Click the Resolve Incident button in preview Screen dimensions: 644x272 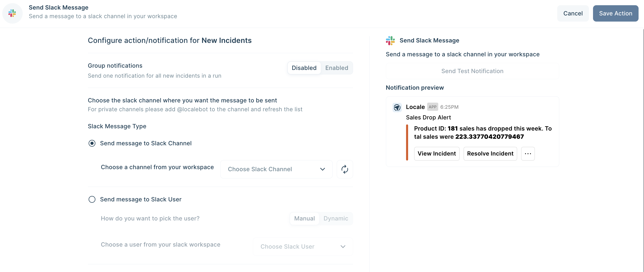click(x=490, y=153)
